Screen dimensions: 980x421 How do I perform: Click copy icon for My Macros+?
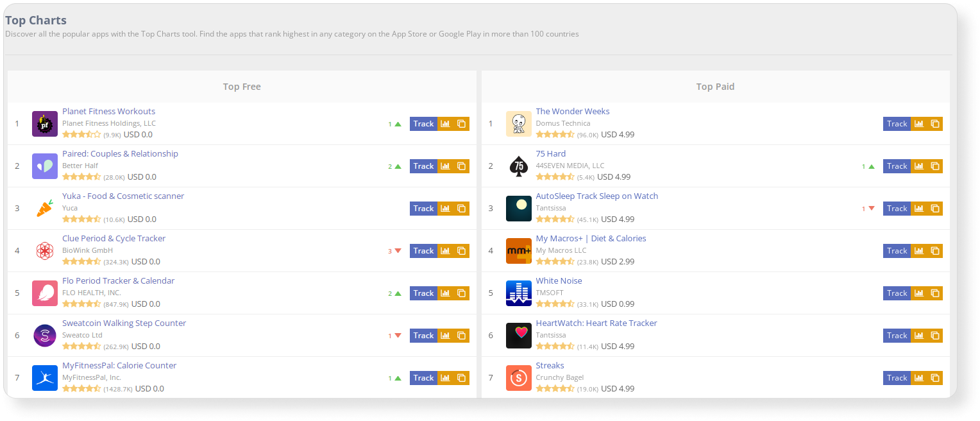pyautogui.click(x=934, y=251)
